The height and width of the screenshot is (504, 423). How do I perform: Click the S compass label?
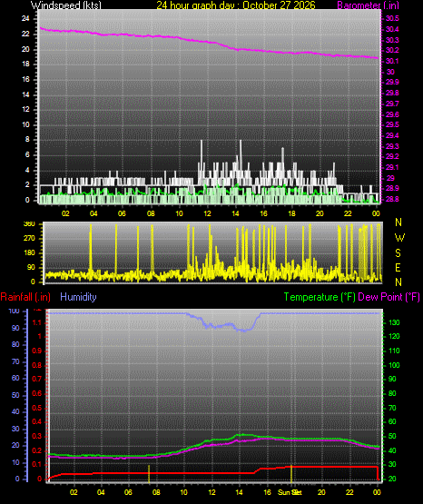click(x=398, y=253)
